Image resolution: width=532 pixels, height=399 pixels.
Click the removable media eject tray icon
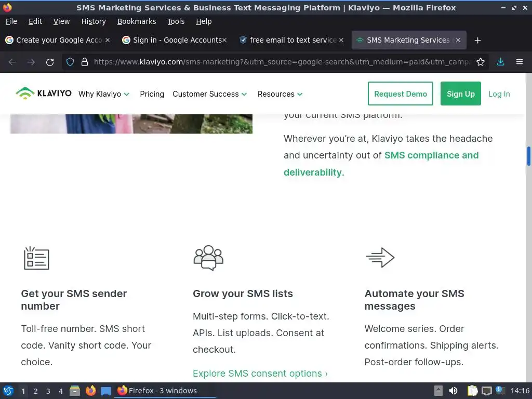click(x=438, y=391)
